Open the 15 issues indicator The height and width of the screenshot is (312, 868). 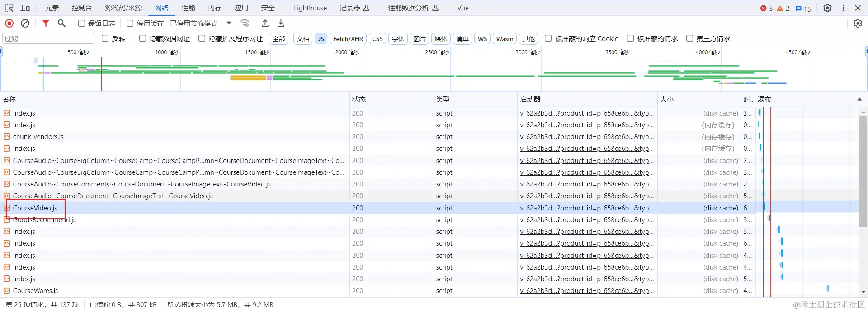[803, 9]
